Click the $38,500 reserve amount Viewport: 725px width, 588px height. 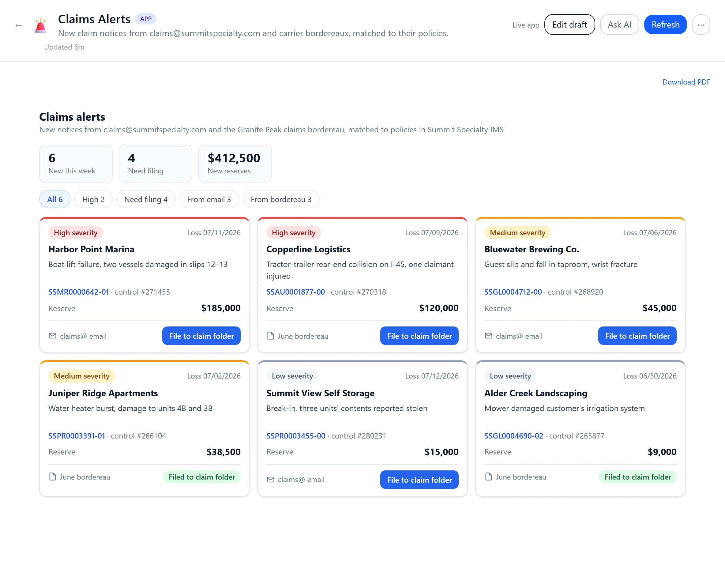[x=223, y=452]
